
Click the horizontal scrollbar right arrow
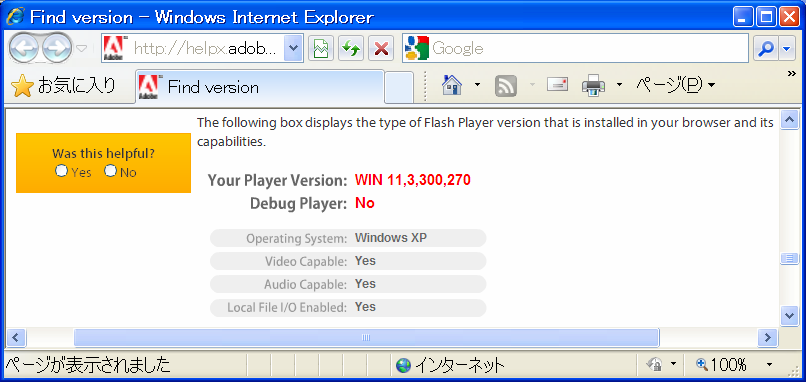(767, 338)
